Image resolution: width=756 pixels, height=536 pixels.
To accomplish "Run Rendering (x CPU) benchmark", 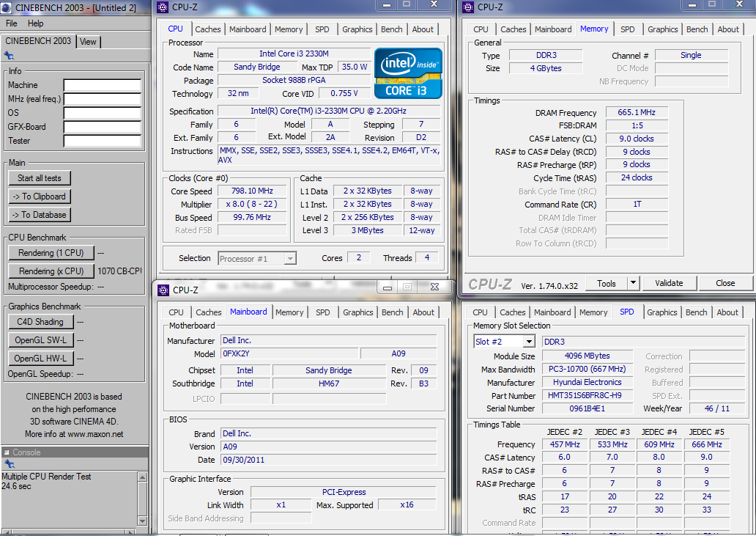I will tap(51, 271).
